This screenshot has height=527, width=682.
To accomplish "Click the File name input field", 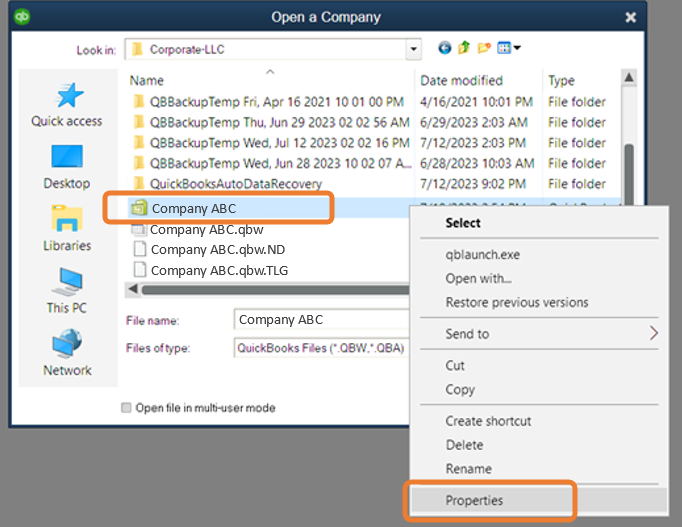I will [x=321, y=320].
